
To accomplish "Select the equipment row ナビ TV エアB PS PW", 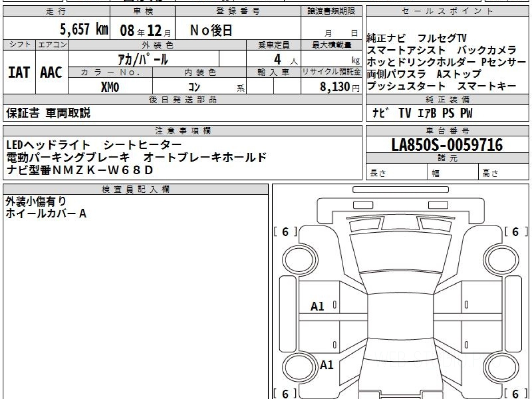I will coord(422,113).
